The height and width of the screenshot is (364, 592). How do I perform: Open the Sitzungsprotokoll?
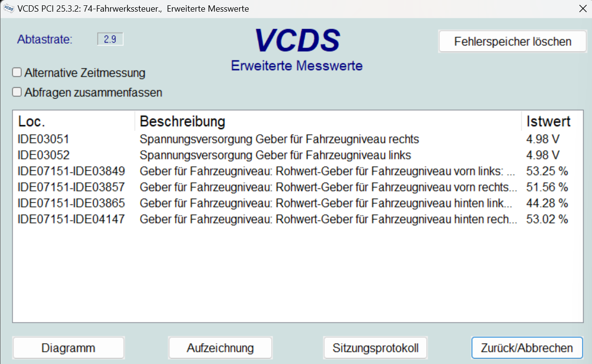(376, 347)
